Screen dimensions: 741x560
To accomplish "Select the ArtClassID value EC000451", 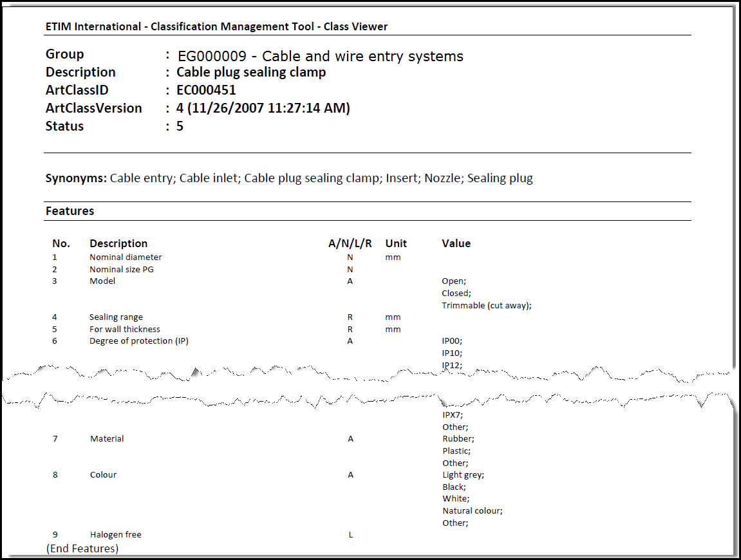I will pyautogui.click(x=206, y=90).
